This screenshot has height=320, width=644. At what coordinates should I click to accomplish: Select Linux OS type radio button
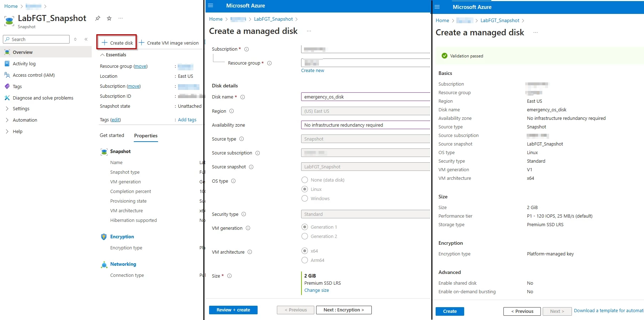[305, 189]
